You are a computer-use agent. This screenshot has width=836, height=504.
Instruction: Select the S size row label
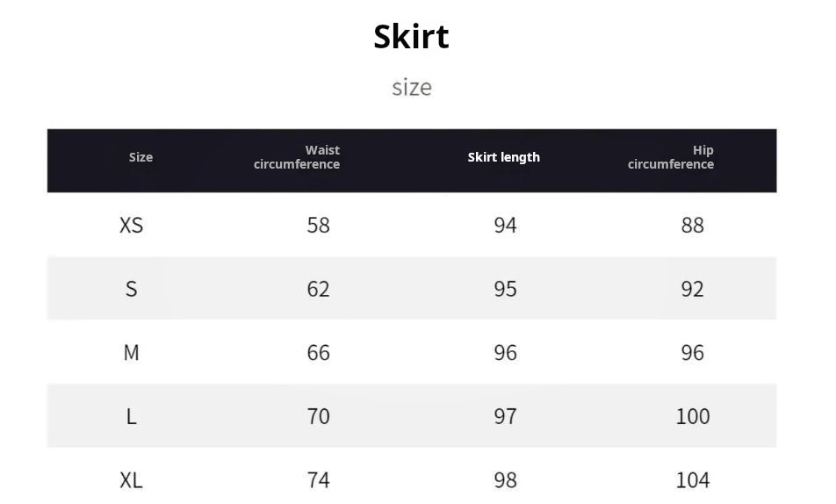131,289
